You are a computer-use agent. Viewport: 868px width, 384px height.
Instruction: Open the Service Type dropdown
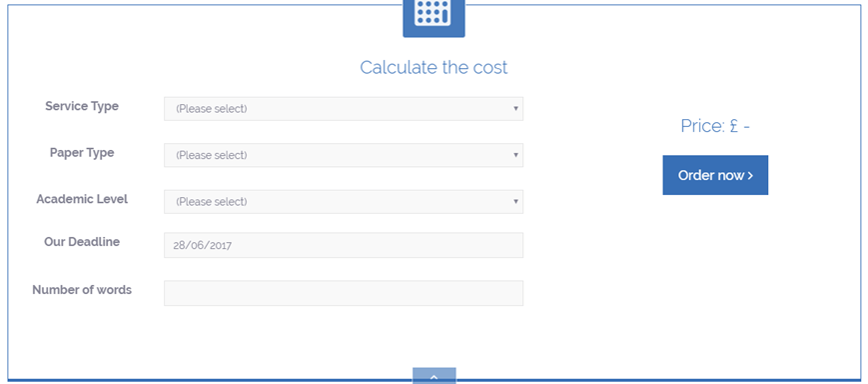tap(344, 109)
